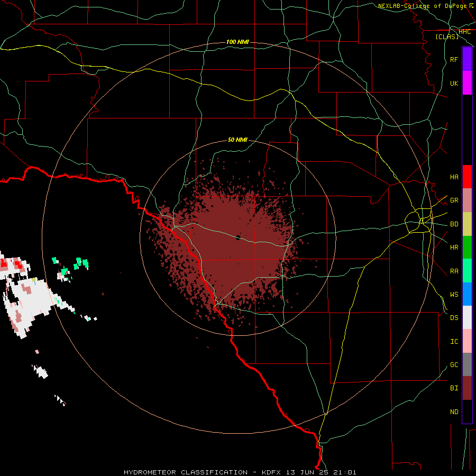Click the BI legend label
This screenshot has height=476, width=476.
tap(454, 388)
